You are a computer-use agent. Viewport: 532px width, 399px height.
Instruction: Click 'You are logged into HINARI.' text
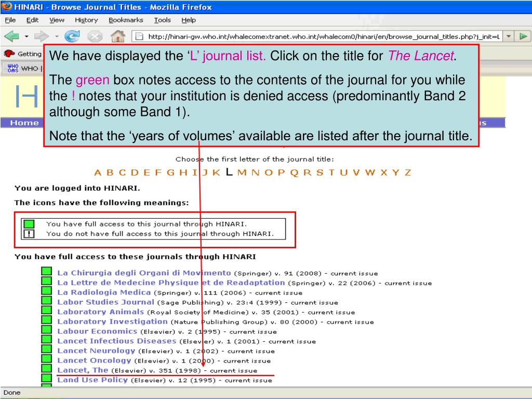77,188
